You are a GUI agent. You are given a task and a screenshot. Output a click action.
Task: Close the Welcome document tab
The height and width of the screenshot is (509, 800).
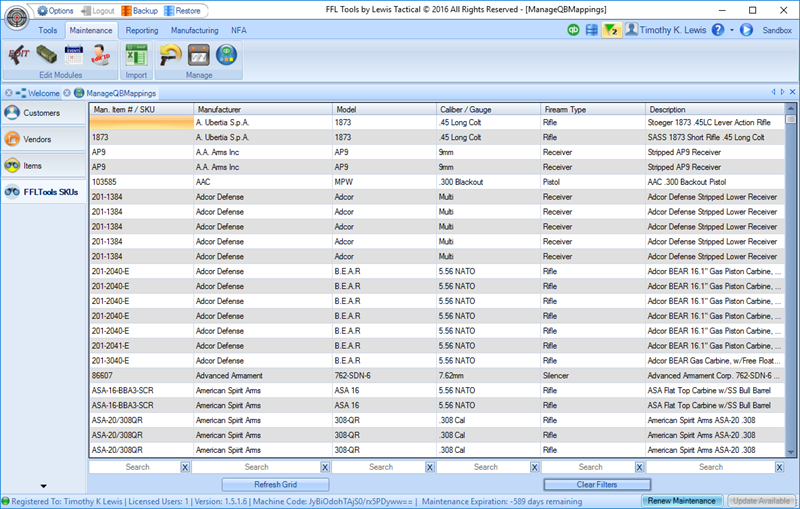[x=9, y=93]
